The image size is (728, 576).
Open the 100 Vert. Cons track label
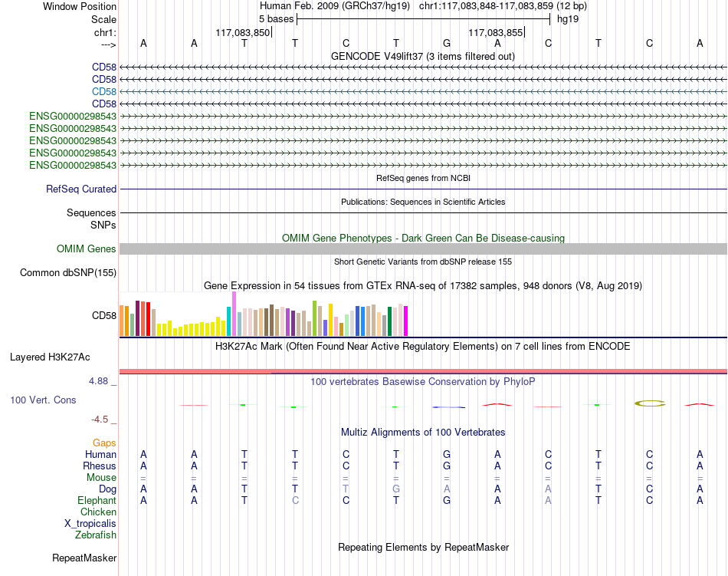[x=43, y=400]
